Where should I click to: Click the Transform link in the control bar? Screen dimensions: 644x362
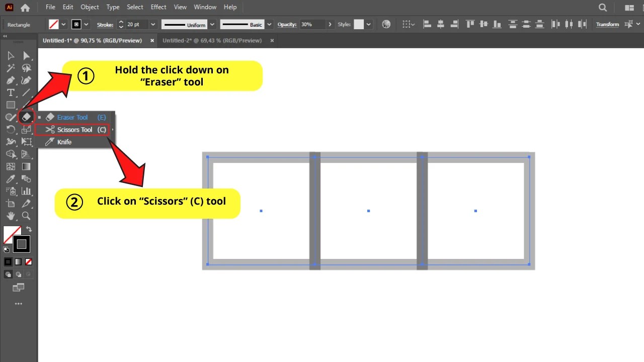point(607,24)
